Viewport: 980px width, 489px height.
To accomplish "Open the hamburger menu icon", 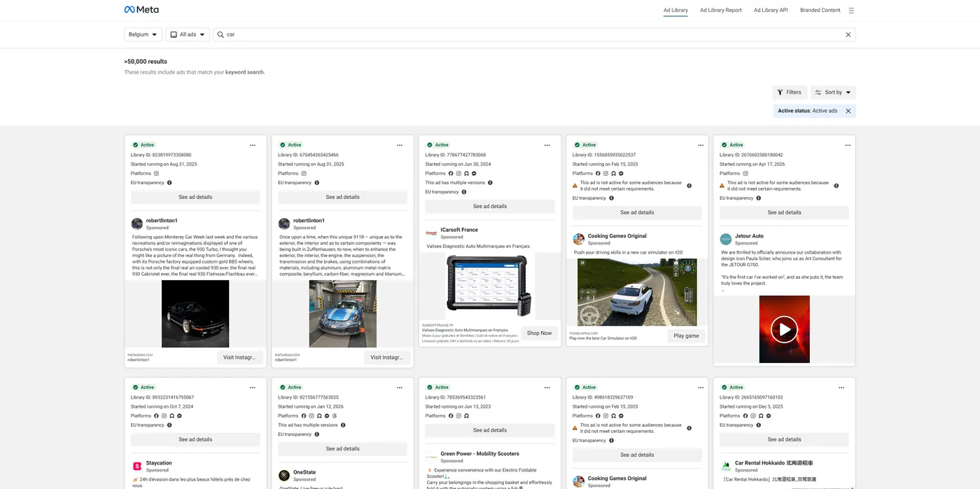I will [851, 11].
